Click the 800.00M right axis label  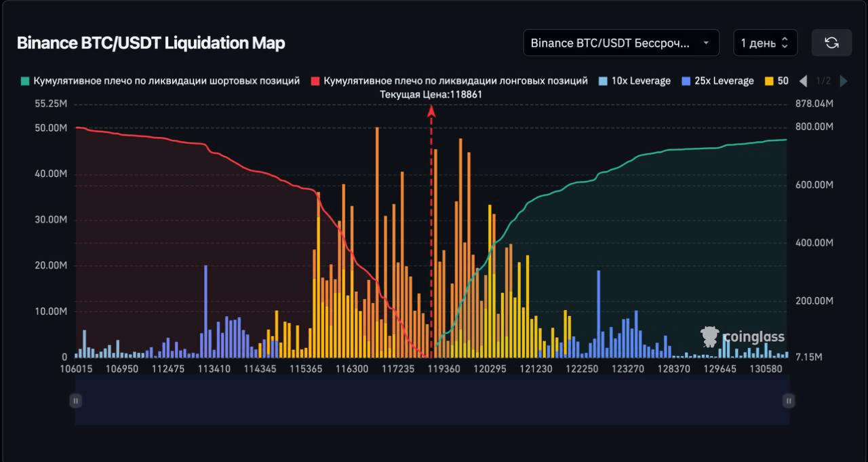(813, 127)
